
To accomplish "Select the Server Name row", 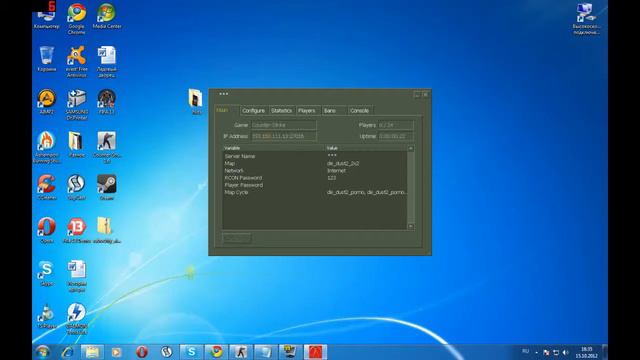I will [315, 156].
